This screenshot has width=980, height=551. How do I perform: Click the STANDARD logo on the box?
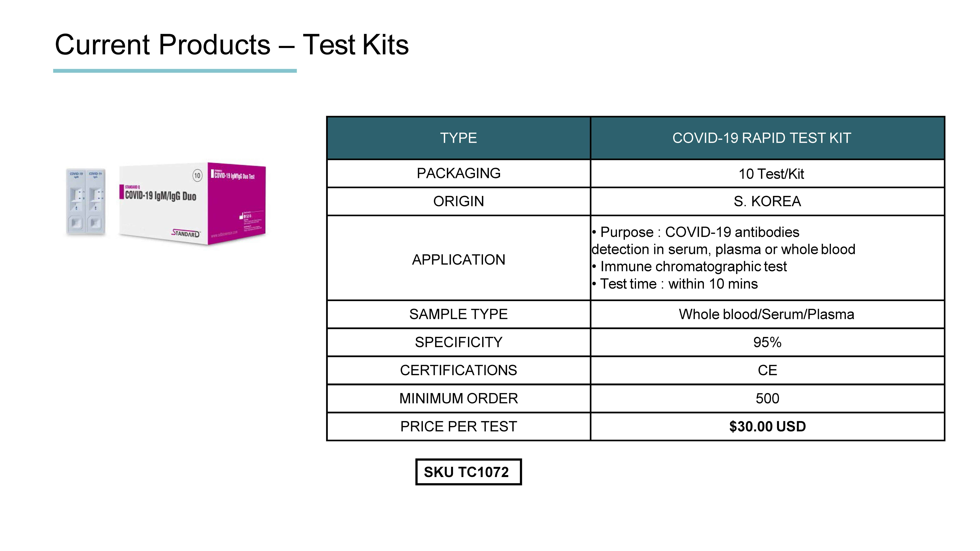click(186, 233)
